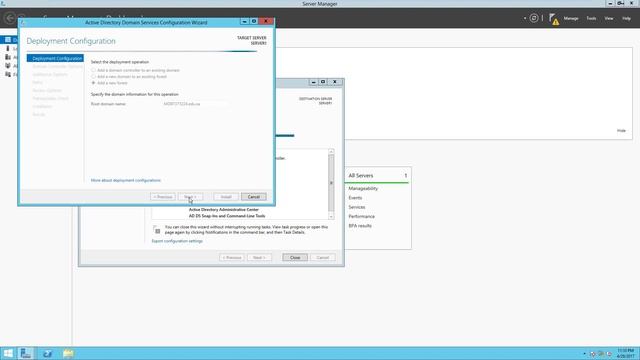Viewport: 640px width, 360px height.
Task: Click the results list scrollbar down arrow
Action: (x=331, y=217)
